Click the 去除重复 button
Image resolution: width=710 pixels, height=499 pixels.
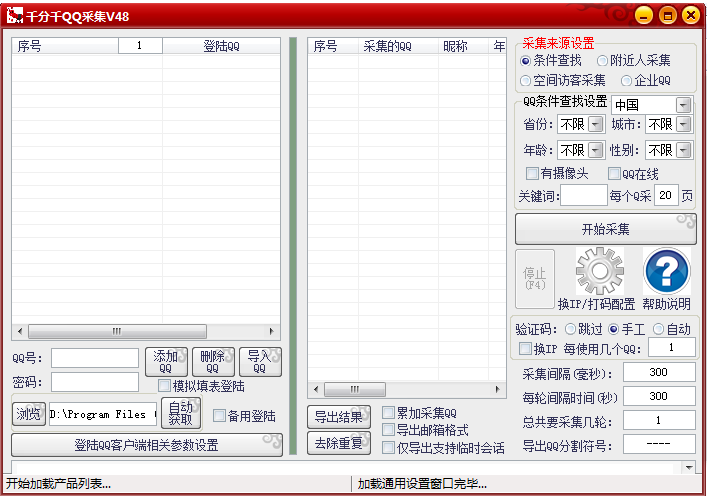tap(339, 443)
